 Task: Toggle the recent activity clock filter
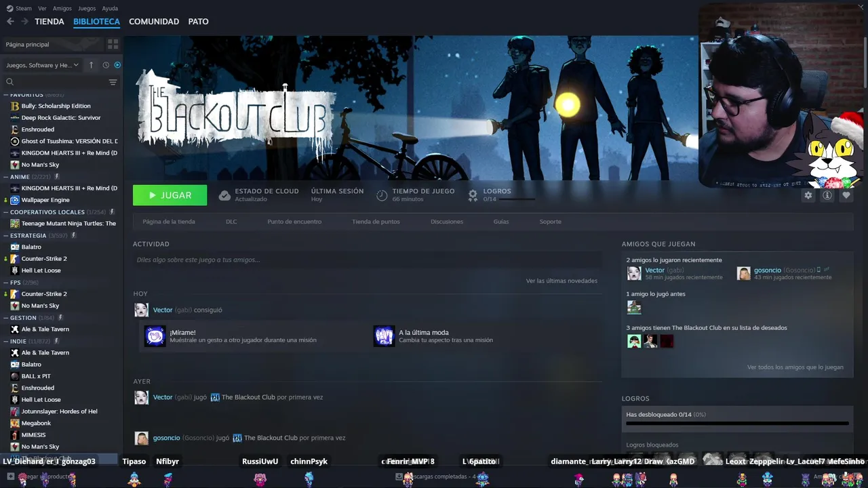pyautogui.click(x=106, y=65)
